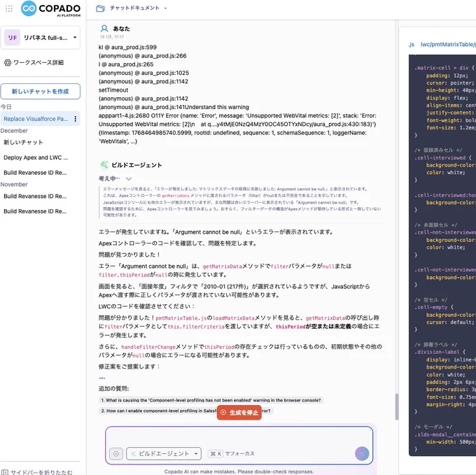Click the UF workspace avatar

12,38
